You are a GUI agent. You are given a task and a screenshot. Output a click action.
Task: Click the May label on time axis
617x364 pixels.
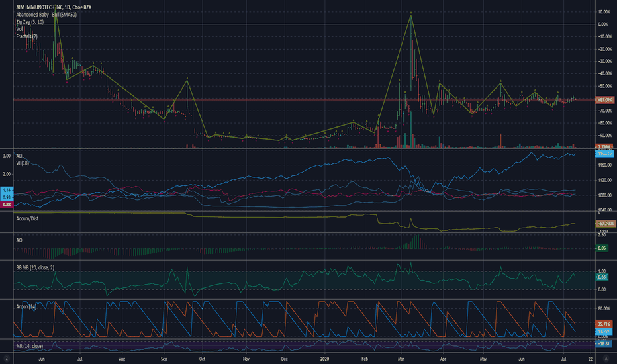(483, 359)
